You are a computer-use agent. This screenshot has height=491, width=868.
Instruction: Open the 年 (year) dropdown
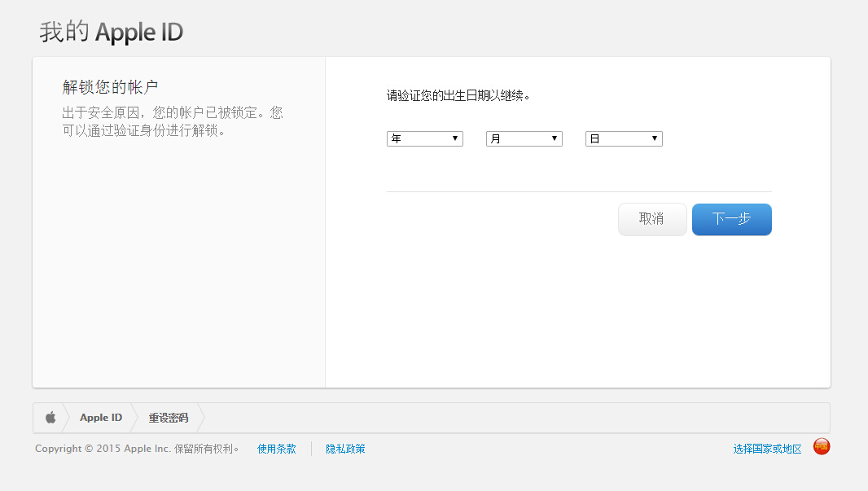click(424, 138)
